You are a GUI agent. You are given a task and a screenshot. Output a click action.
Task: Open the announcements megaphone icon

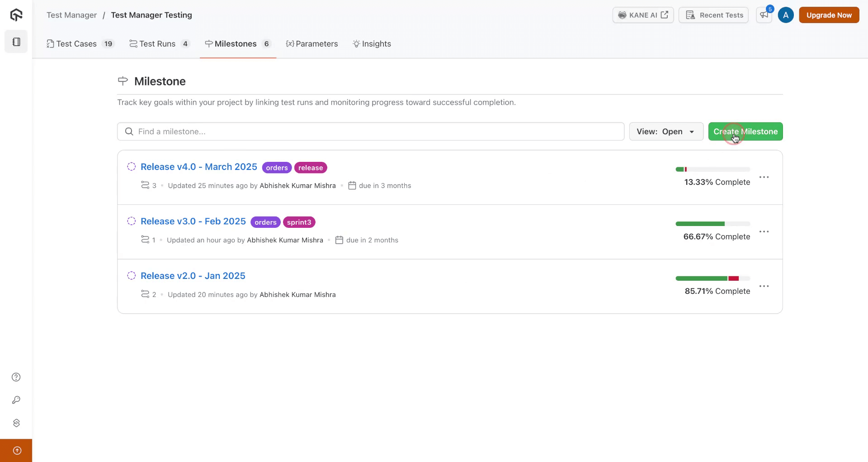(764, 15)
